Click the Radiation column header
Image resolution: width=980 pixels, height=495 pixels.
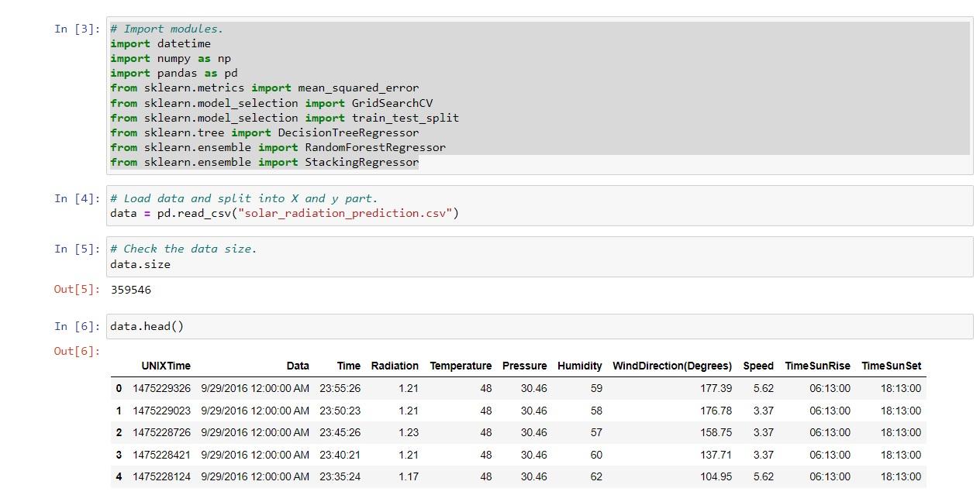pos(395,366)
